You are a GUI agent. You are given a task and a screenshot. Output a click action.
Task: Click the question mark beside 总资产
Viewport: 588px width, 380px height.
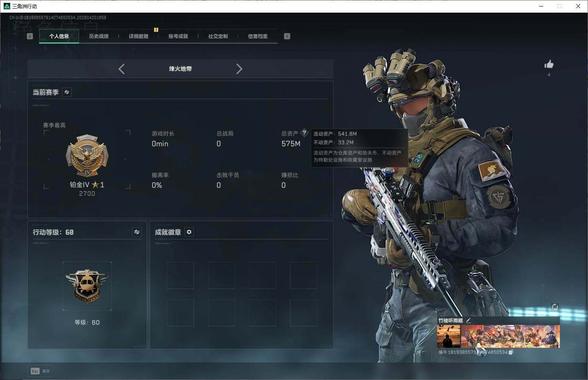point(304,133)
